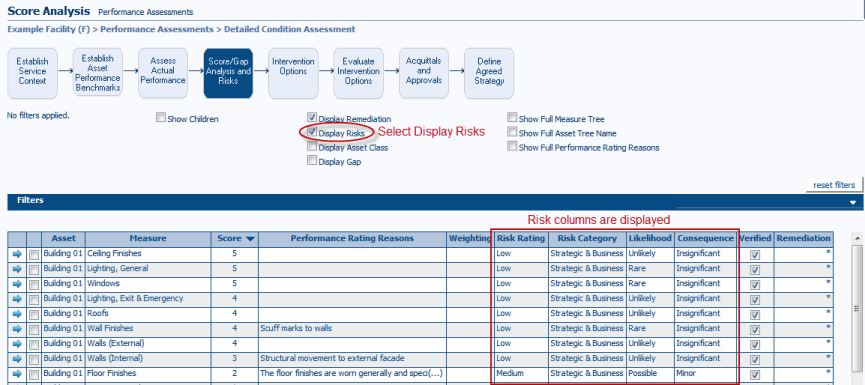
Task: Sort by Asset column header
Action: coord(63,239)
